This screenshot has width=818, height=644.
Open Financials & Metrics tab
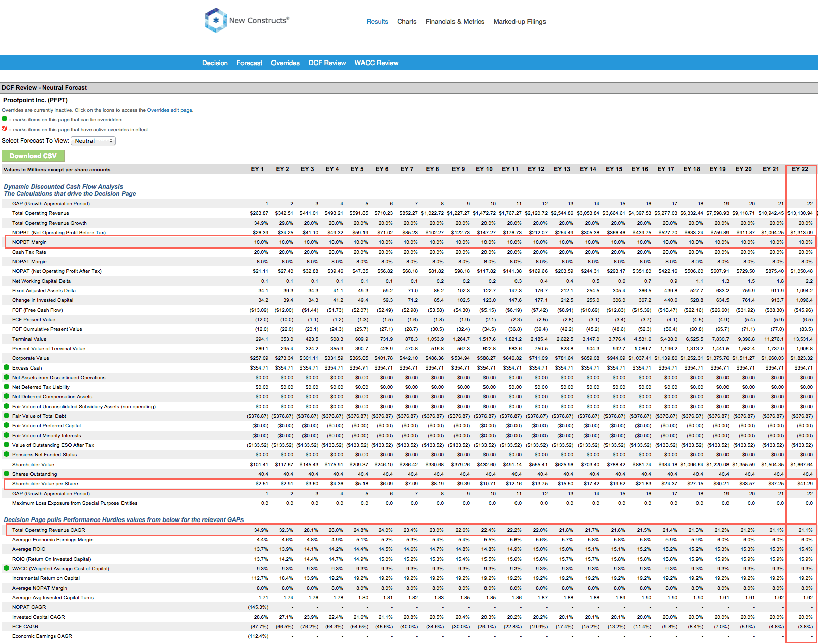455,21
